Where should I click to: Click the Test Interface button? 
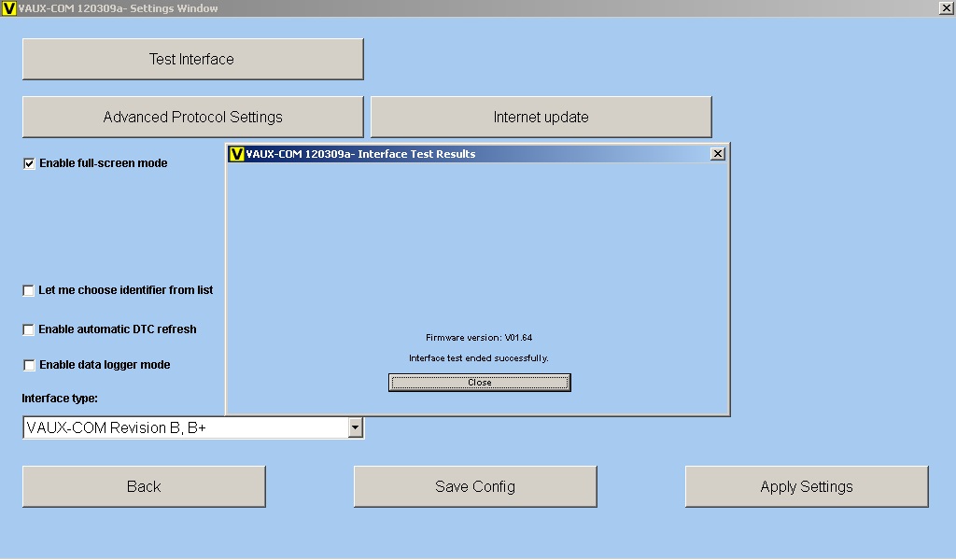[192, 59]
